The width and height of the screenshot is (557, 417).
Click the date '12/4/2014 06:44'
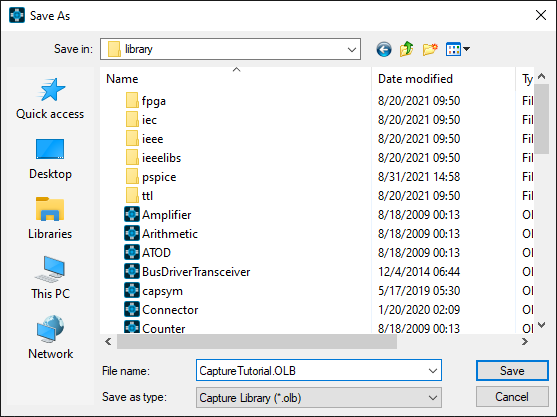click(x=419, y=272)
